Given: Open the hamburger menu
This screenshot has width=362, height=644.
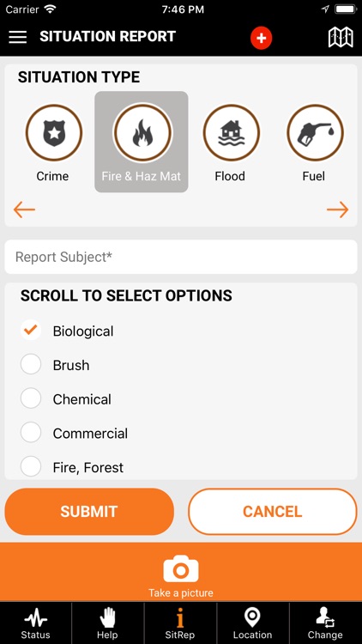Looking at the screenshot, I should pos(18,37).
